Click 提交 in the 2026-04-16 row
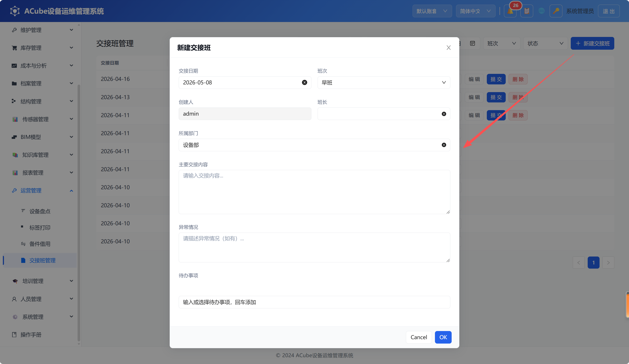This screenshot has width=629, height=364. (496, 79)
